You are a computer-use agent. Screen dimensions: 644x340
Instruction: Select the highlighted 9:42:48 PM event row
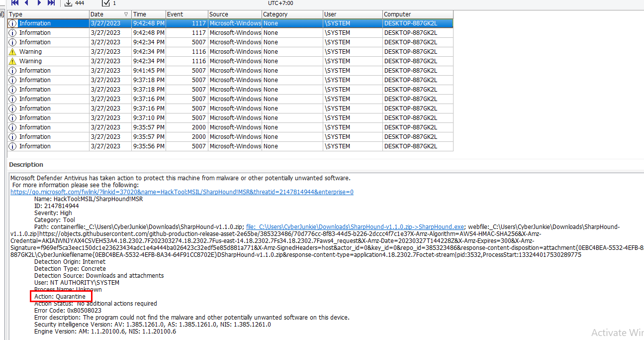(230, 23)
